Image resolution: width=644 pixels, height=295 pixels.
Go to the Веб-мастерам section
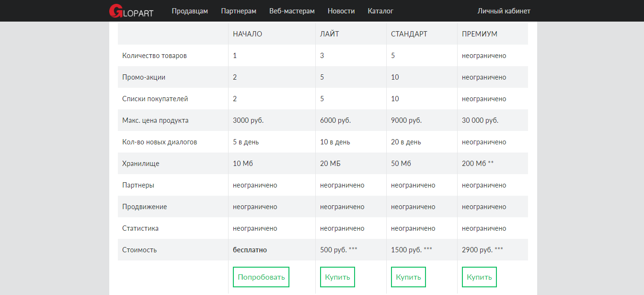click(292, 11)
